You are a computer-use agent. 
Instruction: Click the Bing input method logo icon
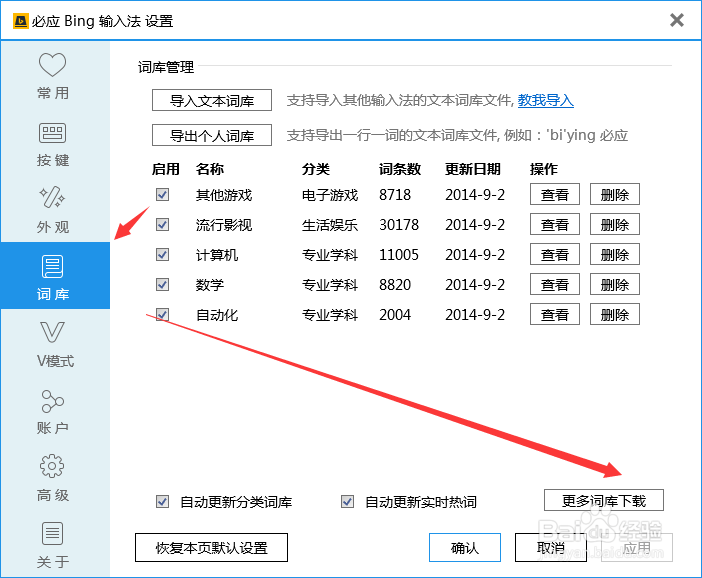(21, 21)
